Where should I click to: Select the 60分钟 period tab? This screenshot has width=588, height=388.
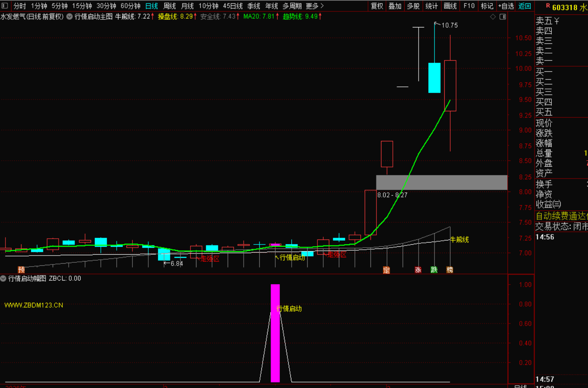tap(130, 6)
